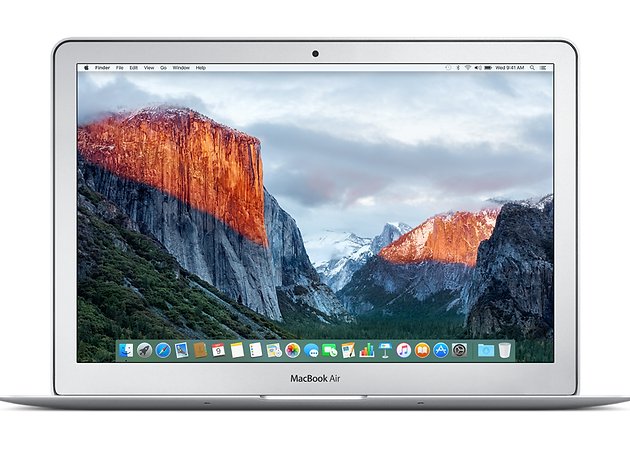Open the Help menu
630x461 pixels.
click(x=201, y=68)
